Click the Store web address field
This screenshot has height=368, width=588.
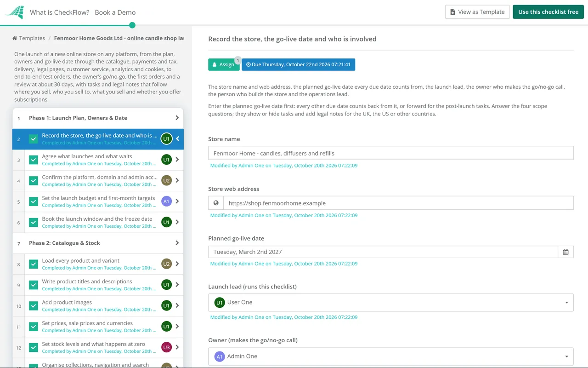pyautogui.click(x=398, y=203)
